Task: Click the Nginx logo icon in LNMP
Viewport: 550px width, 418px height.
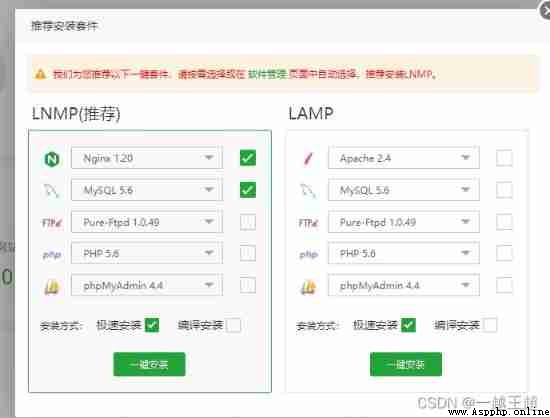Action: coord(52,159)
